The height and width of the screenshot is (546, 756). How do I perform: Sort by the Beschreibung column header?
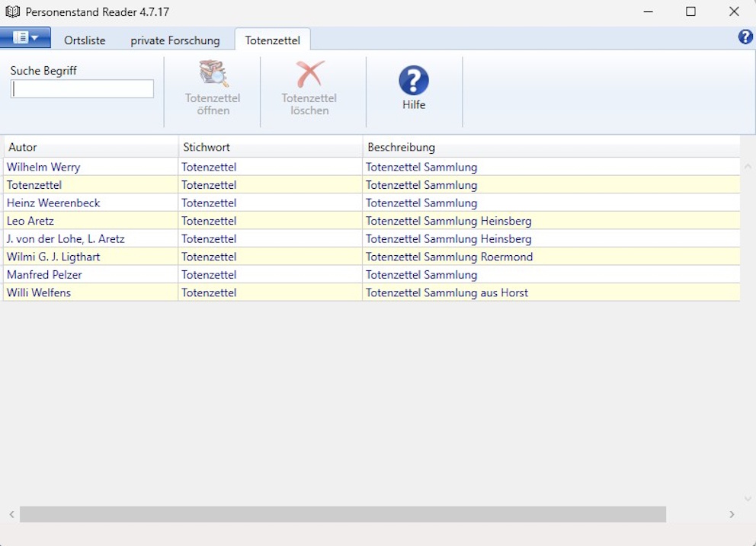(x=551, y=147)
